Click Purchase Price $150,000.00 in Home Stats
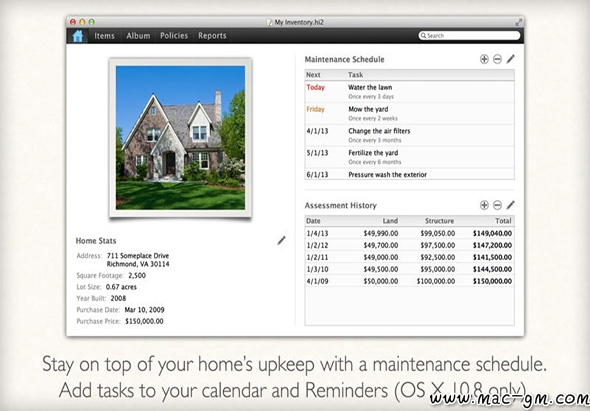 144,321
